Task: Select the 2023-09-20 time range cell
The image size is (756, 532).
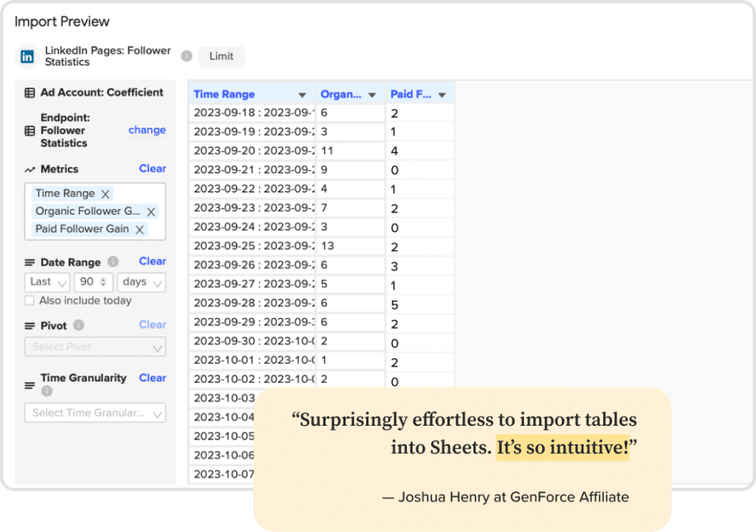Action: (252, 151)
